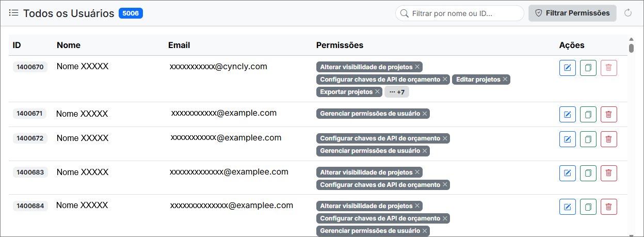Edit user 1400670 with pencil icon
Image resolution: width=644 pixels, height=237 pixels.
coord(568,68)
